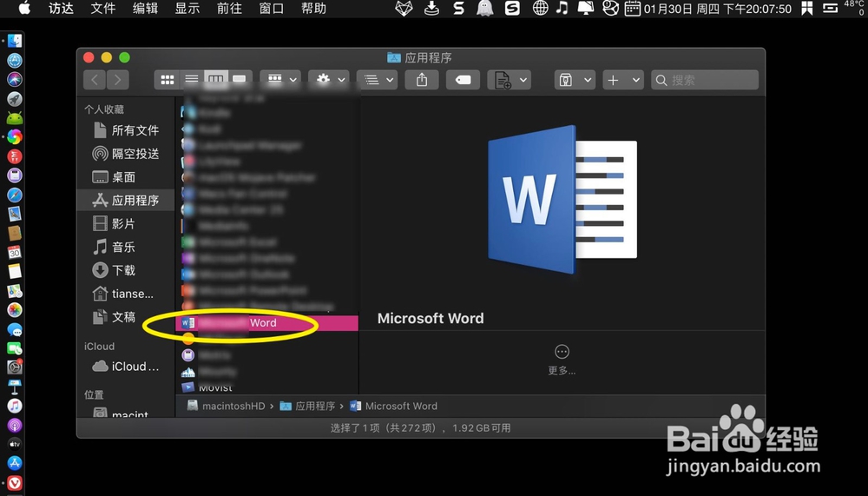This screenshot has height=496, width=868.
Task: Click the fox-head icon in menu bar
Action: tap(404, 9)
